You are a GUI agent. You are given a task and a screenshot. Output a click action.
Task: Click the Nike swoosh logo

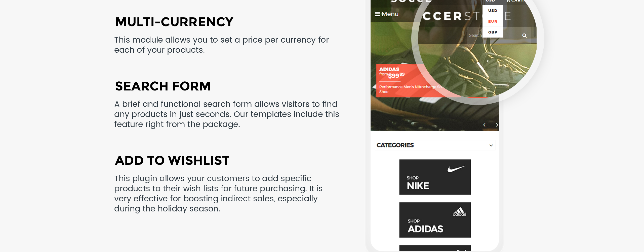[x=456, y=169]
